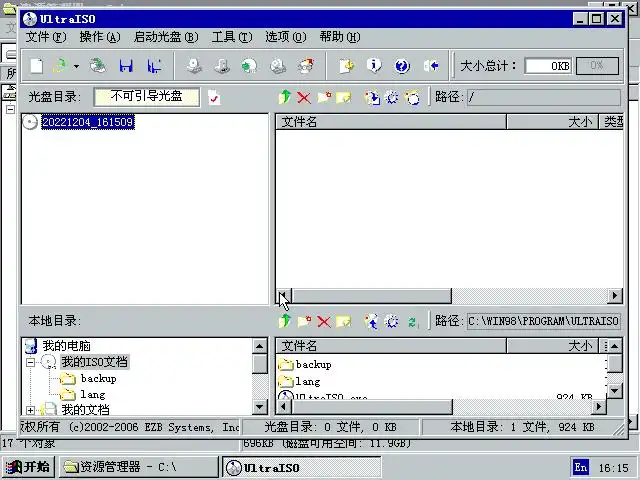
Task: Click the Open image file toolbar icon
Action: [x=60, y=66]
